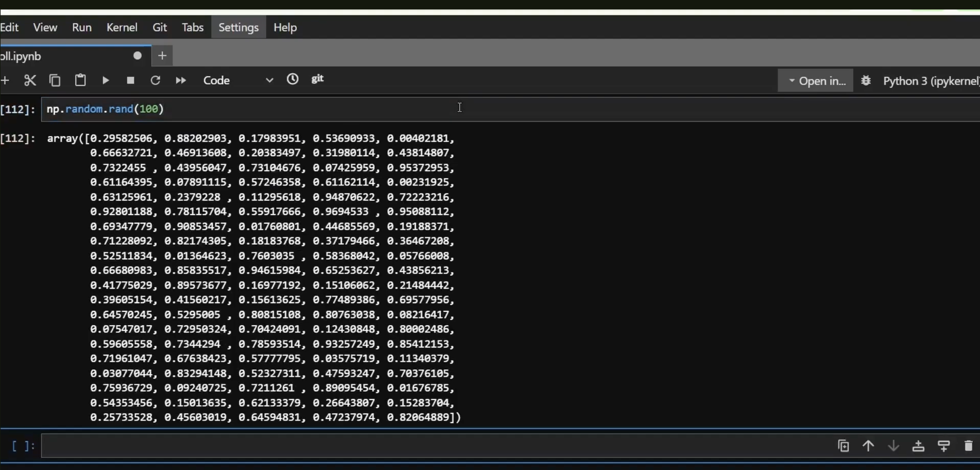
Task: Click the git toolbar button
Action: click(x=318, y=79)
